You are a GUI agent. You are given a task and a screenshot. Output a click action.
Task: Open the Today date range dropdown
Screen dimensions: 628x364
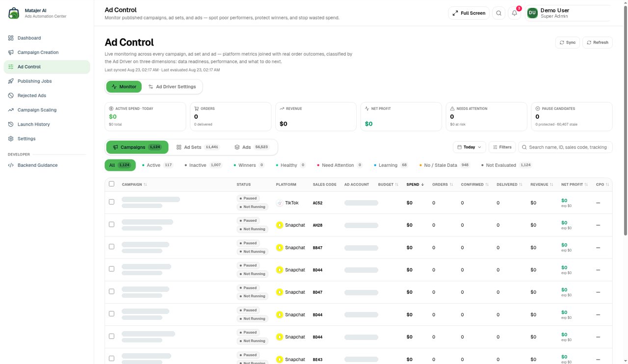pos(470,147)
